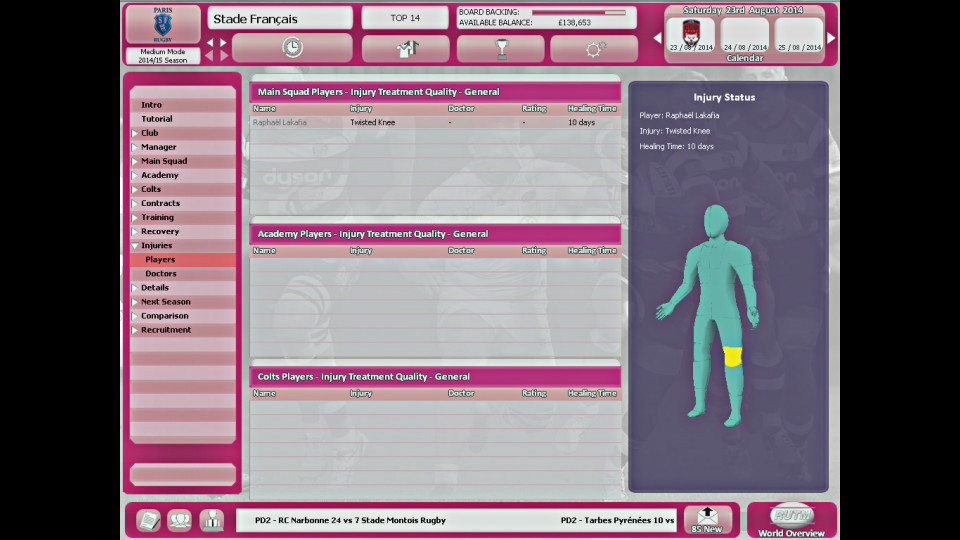Click the white right navigation arrow
Image resolution: width=960 pixels, height=540 pixels.
coord(223,43)
